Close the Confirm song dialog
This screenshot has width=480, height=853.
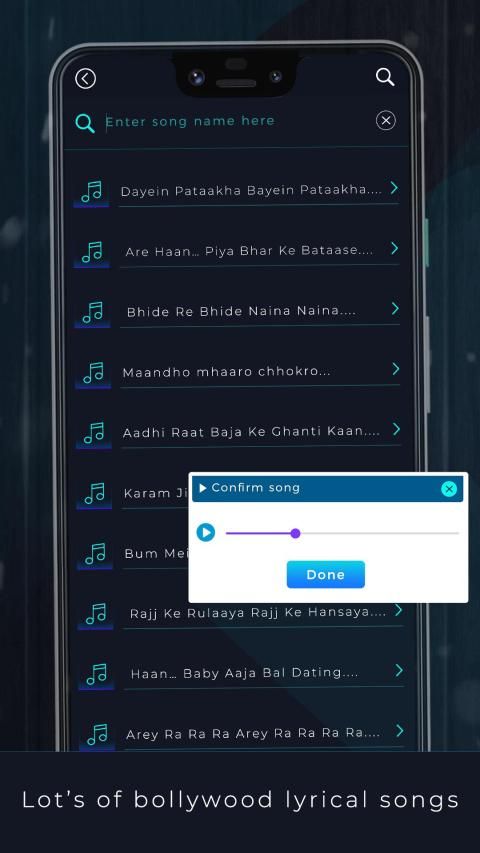[449, 489]
